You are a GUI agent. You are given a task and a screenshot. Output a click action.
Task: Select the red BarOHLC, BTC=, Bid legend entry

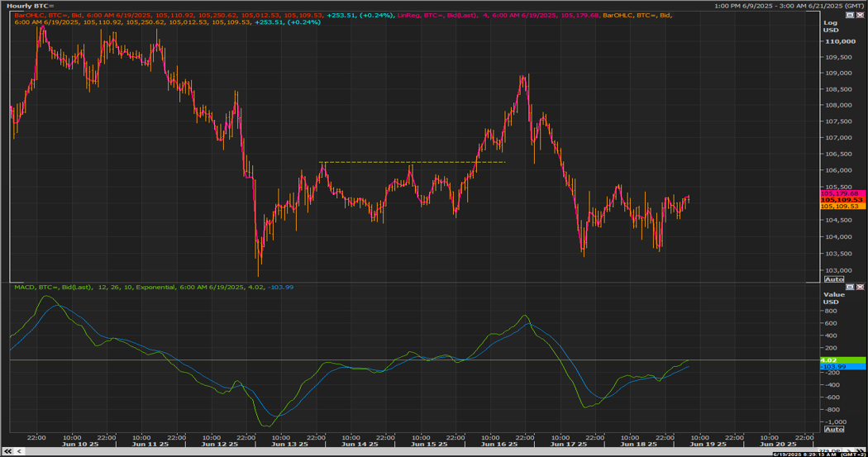pyautogui.click(x=49, y=15)
